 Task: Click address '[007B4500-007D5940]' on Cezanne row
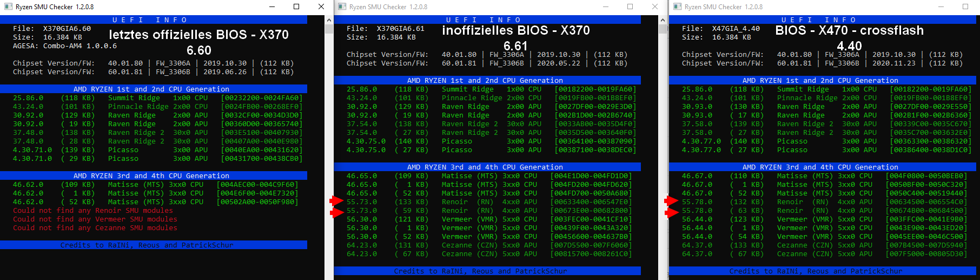point(926,245)
